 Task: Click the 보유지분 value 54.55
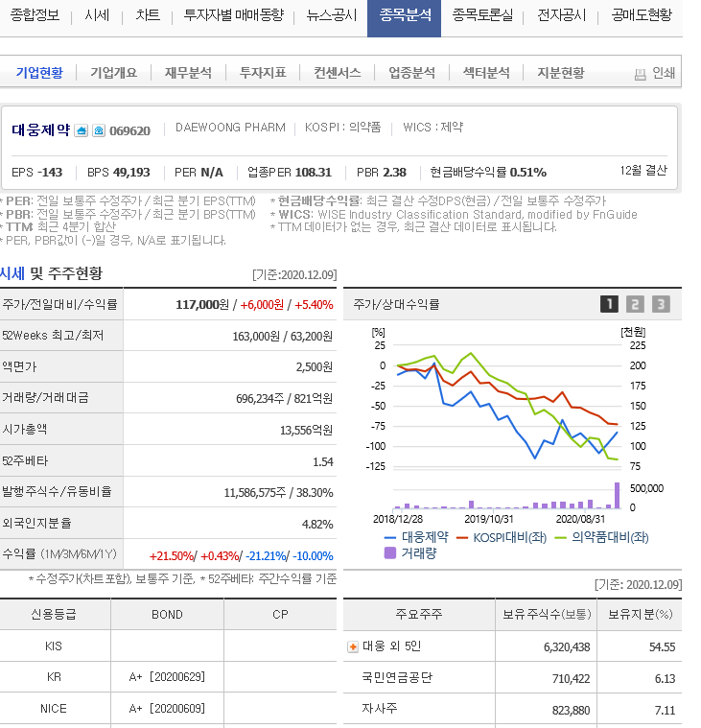(662, 647)
